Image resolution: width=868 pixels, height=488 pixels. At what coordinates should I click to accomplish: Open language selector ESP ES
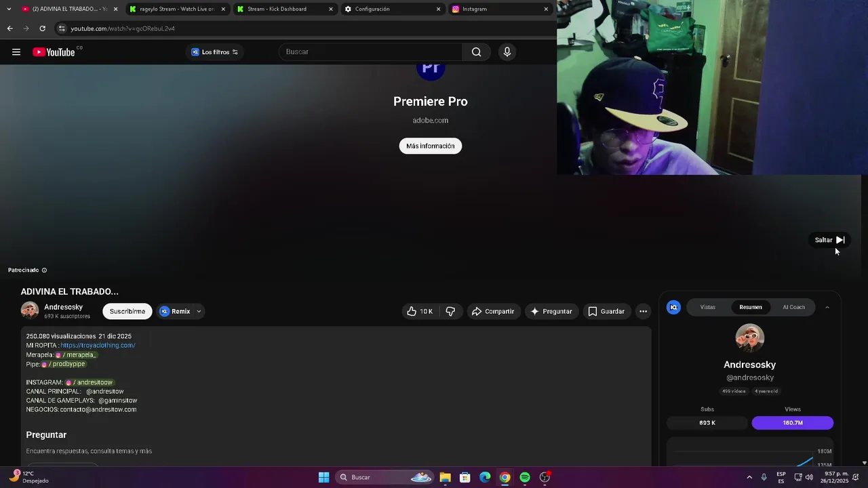pos(781,477)
